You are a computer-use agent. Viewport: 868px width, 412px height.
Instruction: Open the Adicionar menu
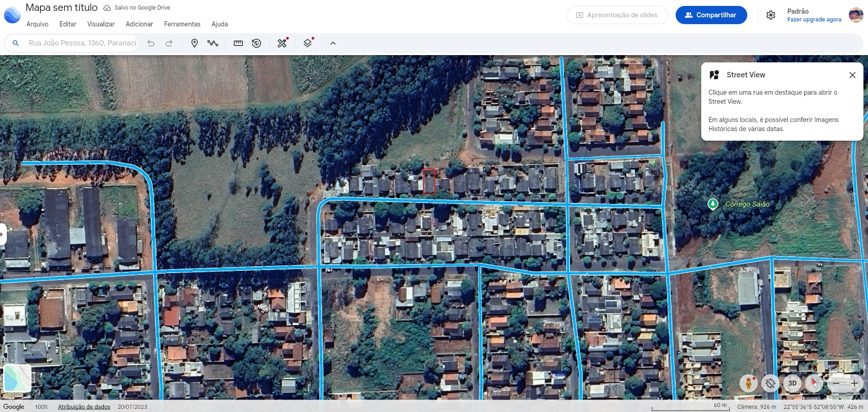click(x=139, y=24)
